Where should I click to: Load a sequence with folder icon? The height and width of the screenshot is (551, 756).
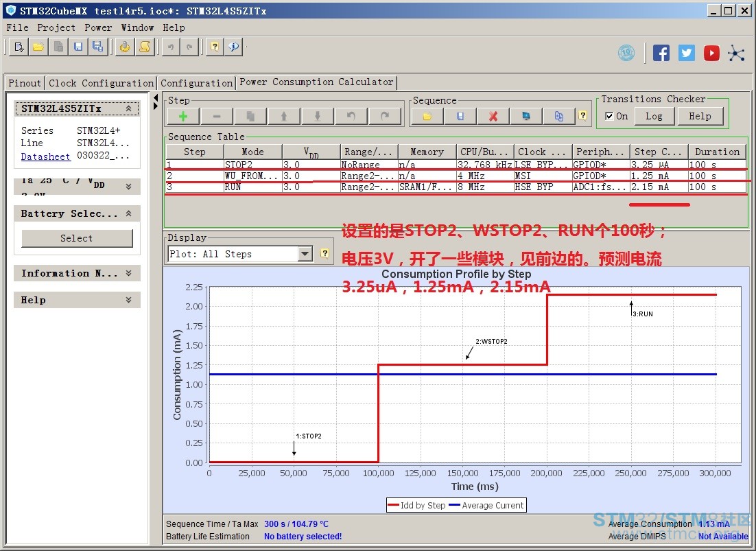point(427,116)
